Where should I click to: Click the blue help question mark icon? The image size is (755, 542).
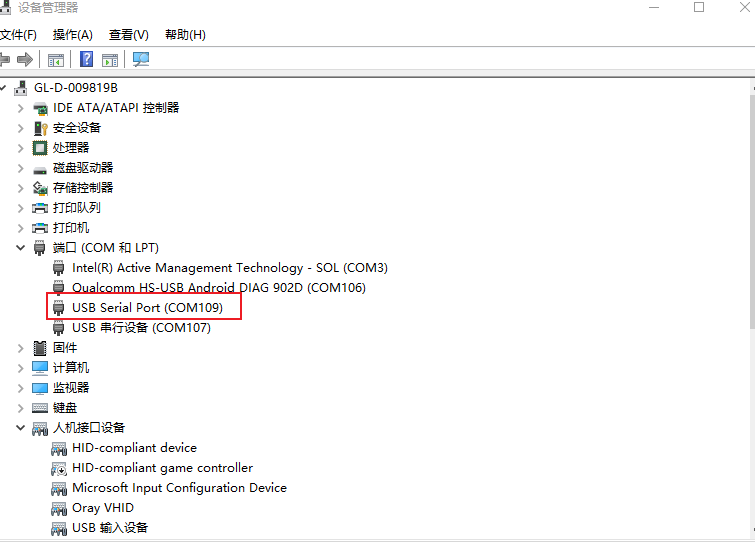point(87,60)
